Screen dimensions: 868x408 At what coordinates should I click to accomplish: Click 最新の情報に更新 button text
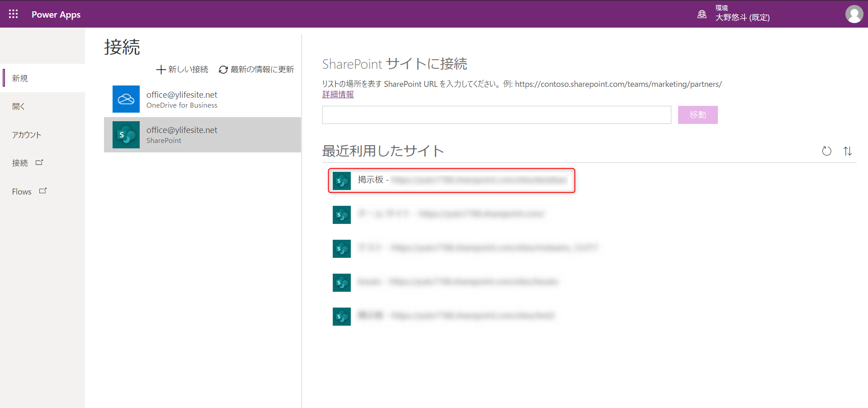pos(262,69)
